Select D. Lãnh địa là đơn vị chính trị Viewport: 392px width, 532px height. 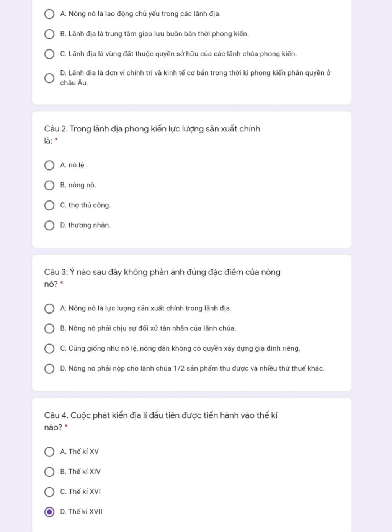click(49, 78)
